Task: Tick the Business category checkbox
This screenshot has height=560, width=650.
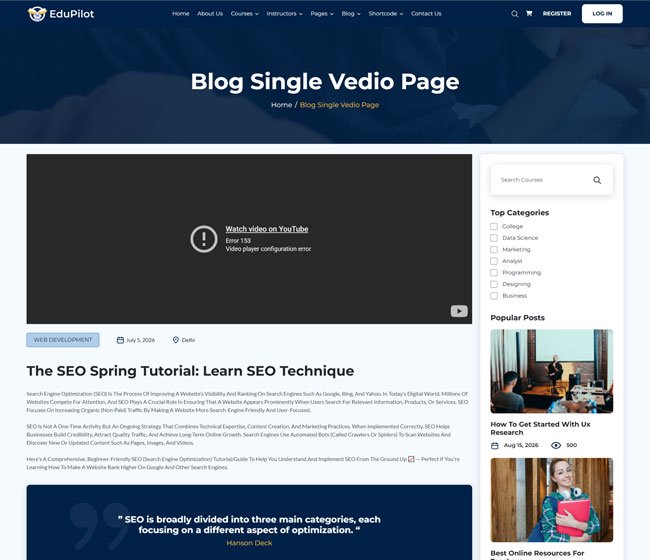Action: pyautogui.click(x=494, y=296)
